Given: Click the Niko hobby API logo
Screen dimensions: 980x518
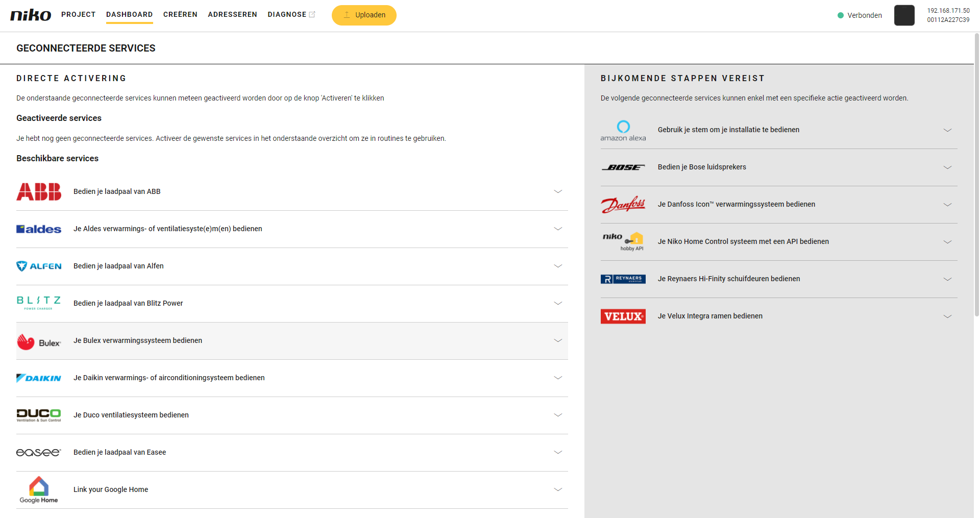Looking at the screenshot, I should click(x=623, y=241).
